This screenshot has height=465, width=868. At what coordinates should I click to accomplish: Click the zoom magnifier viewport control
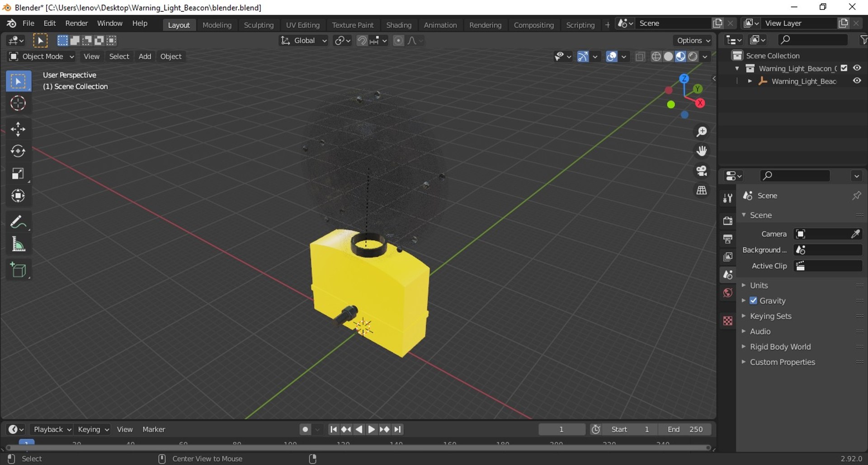point(702,132)
